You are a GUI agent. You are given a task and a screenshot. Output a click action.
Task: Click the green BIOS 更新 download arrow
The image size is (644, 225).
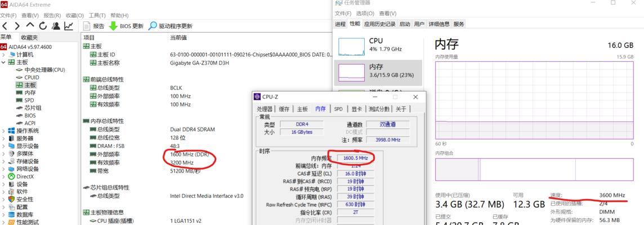[113, 26]
